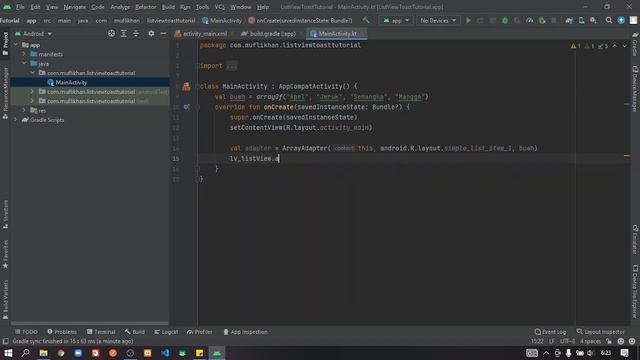
Task: Open the TODO tool window
Action: (x=26, y=332)
